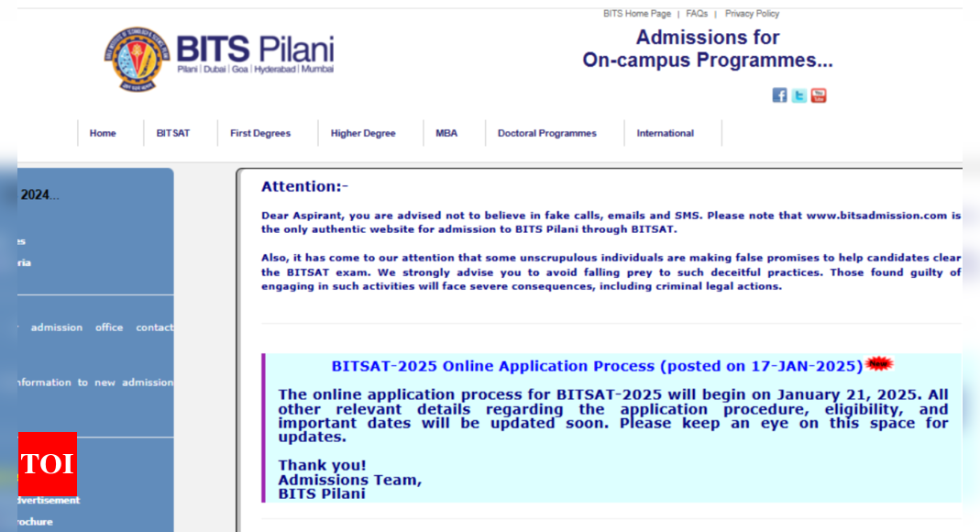980x532 pixels.
Task: Open the Privacy Policy link
Action: pos(752,14)
